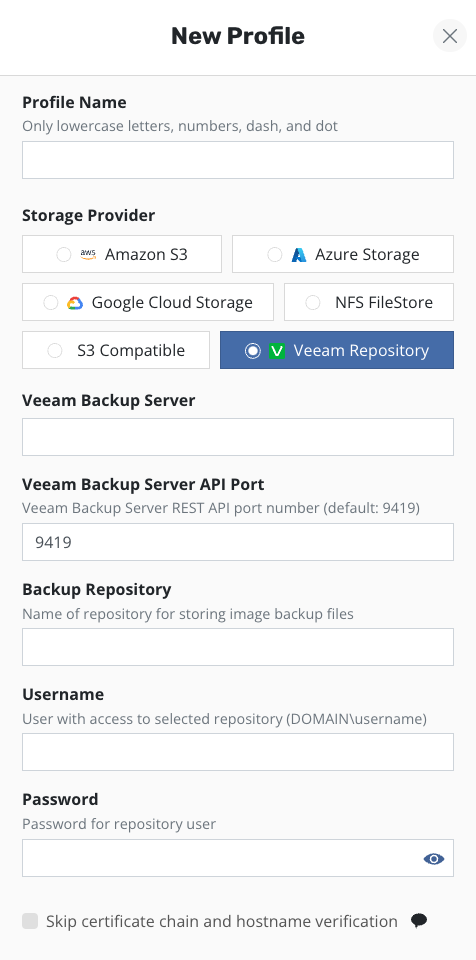
Task: Focus the Profile Name input field
Action: pos(238,160)
